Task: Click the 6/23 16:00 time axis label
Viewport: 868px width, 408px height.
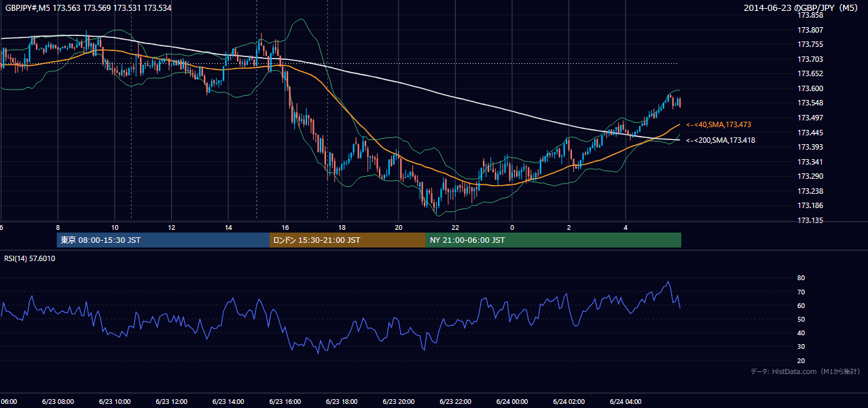Action: pyautogui.click(x=285, y=402)
